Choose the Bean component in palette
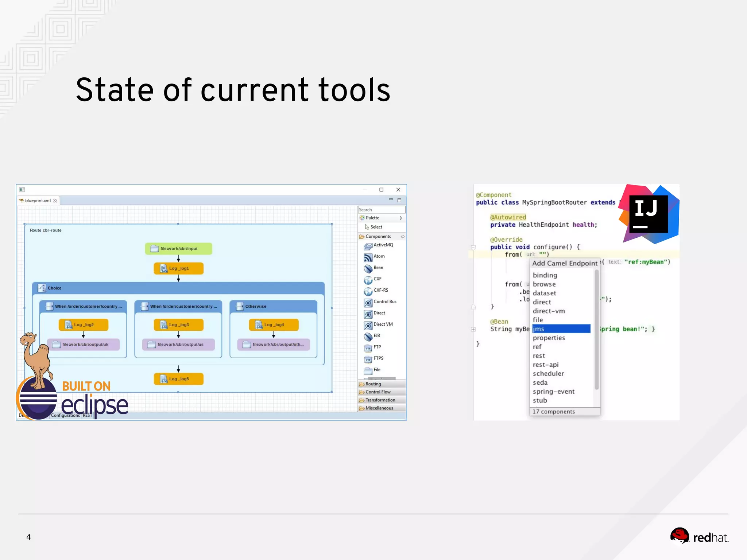The width and height of the screenshot is (747, 560). point(368,269)
